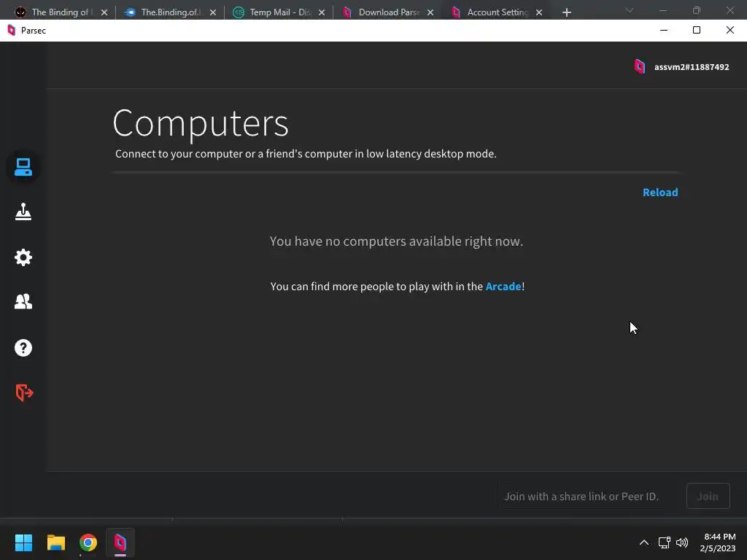Screen dimensions: 747x560
Task: Close The Binding of Isaac first tab
Action: [104, 13]
